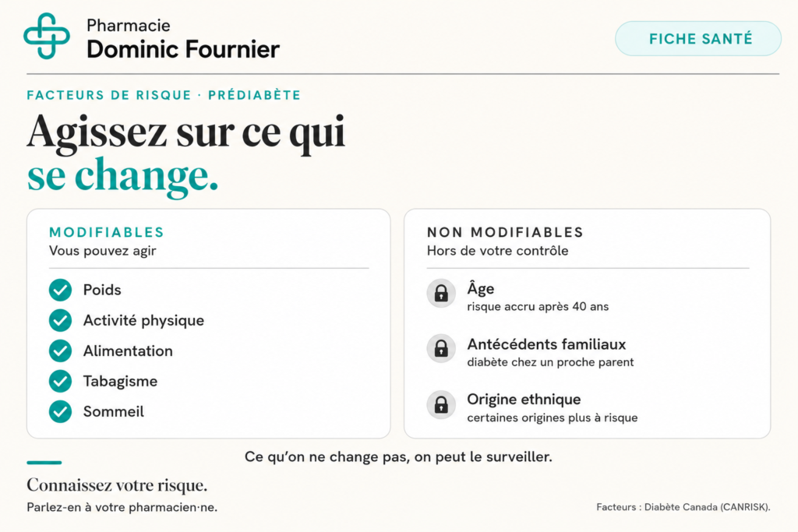Select the Alimentation checkmark circle
The width and height of the screenshot is (798, 532).
click(x=60, y=351)
